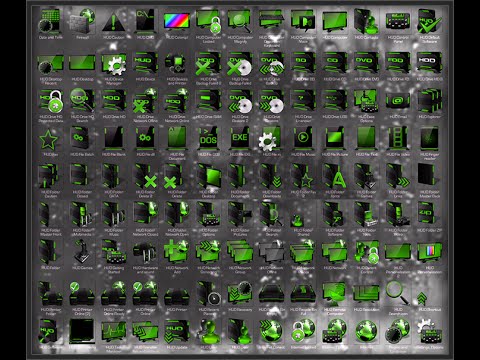Click the HDD backup failed X icon
This screenshot has height=360, width=480.
pos(208,64)
